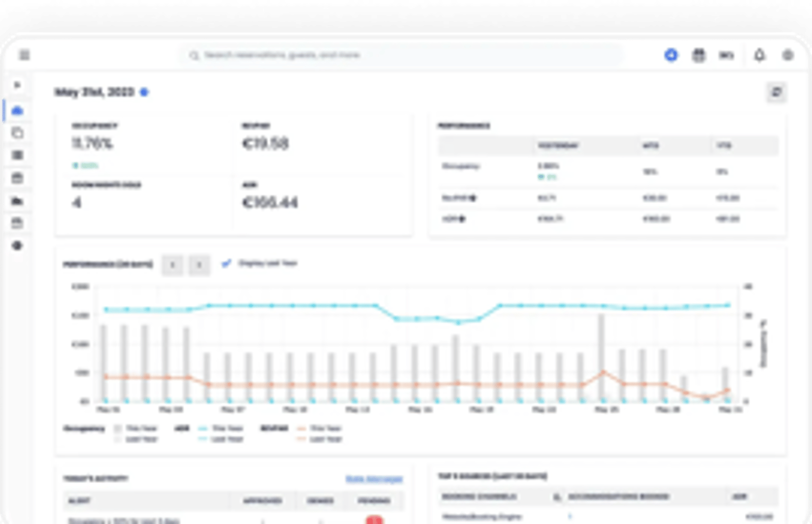812x524 pixels.
Task: Click the YTD column header
Action: click(724, 146)
